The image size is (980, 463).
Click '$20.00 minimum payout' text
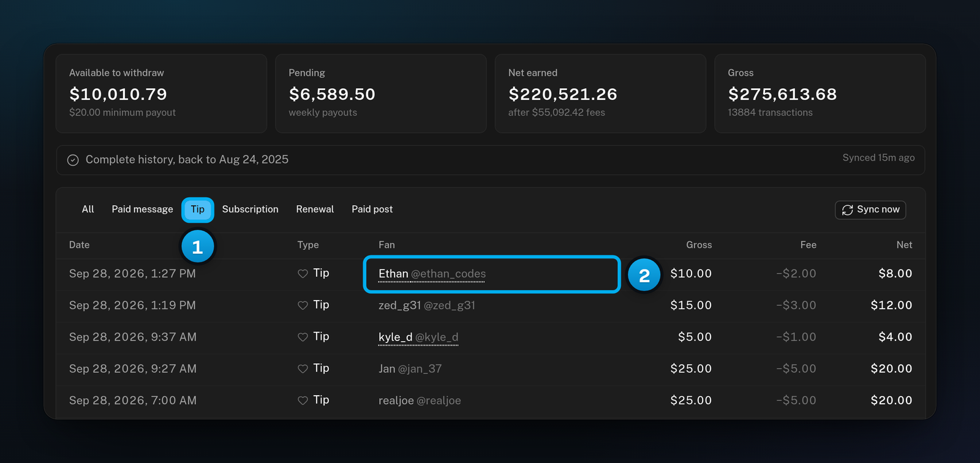(x=123, y=113)
